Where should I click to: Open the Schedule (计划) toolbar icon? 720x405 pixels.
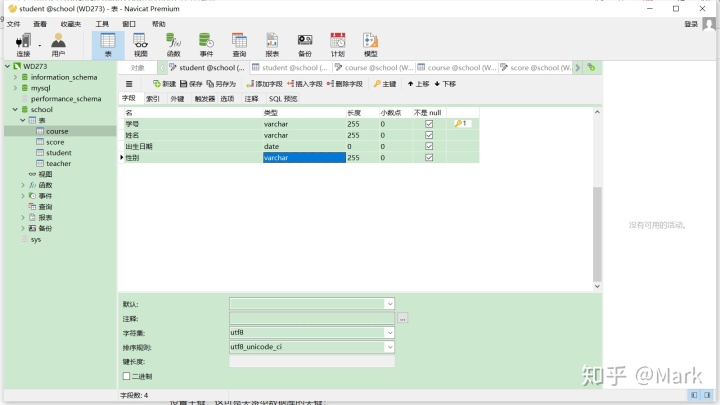[x=338, y=45]
